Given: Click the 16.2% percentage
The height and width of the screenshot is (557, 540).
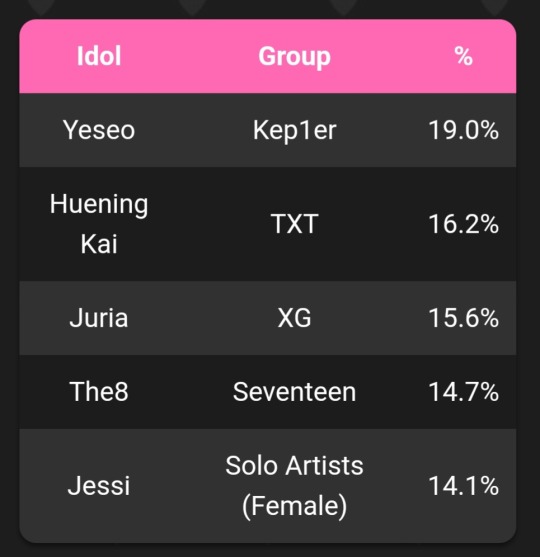Looking at the screenshot, I should (x=464, y=224).
